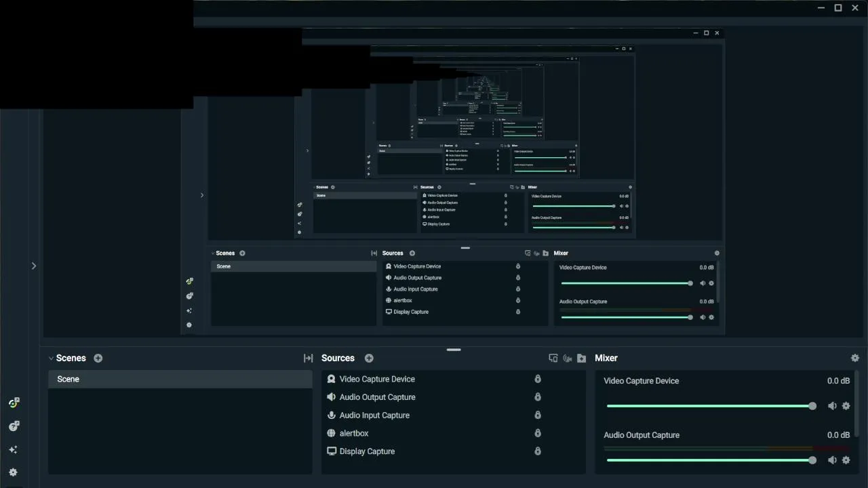Toggle the lock on the alertbox source

point(538,433)
